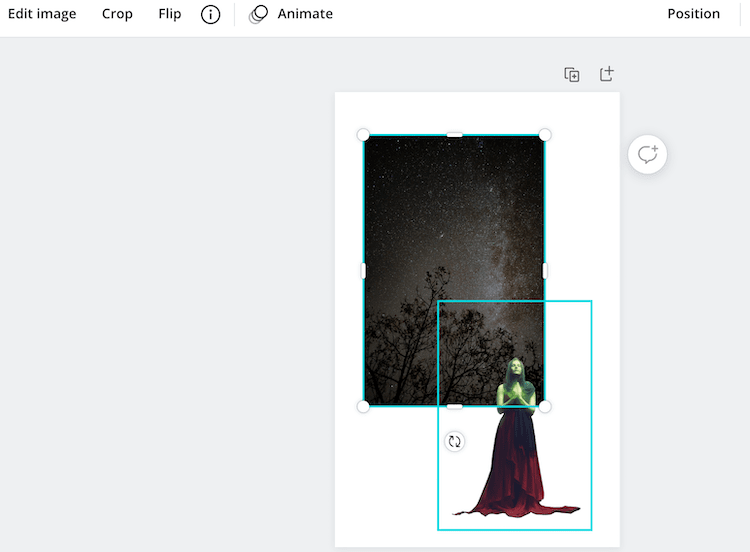
Task: Click the top-left corner resize handle
Action: click(363, 135)
